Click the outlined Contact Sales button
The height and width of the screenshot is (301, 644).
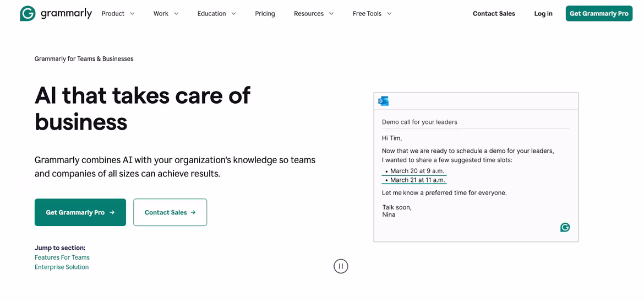click(x=170, y=212)
